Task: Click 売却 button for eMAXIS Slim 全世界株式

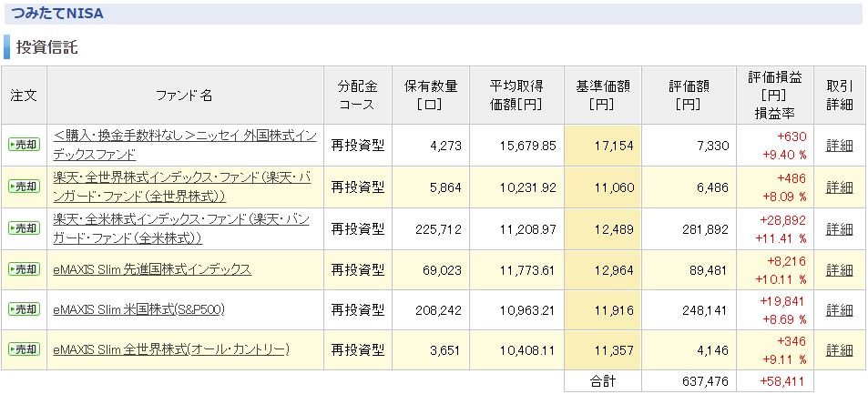Action: (24, 349)
